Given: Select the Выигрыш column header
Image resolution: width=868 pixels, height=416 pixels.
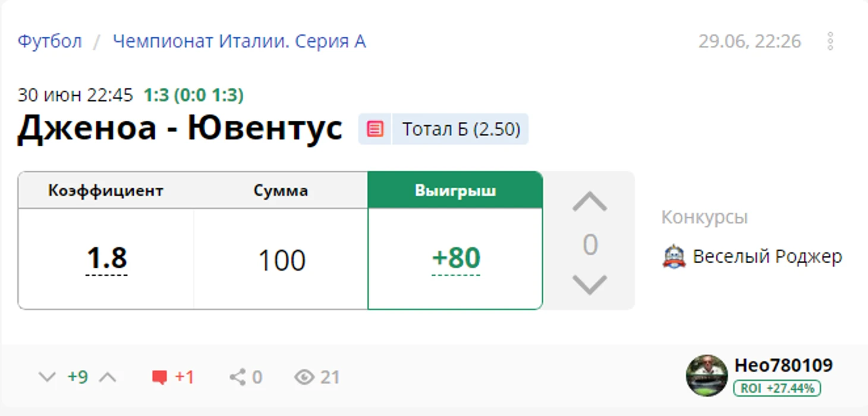Looking at the screenshot, I should click(455, 190).
